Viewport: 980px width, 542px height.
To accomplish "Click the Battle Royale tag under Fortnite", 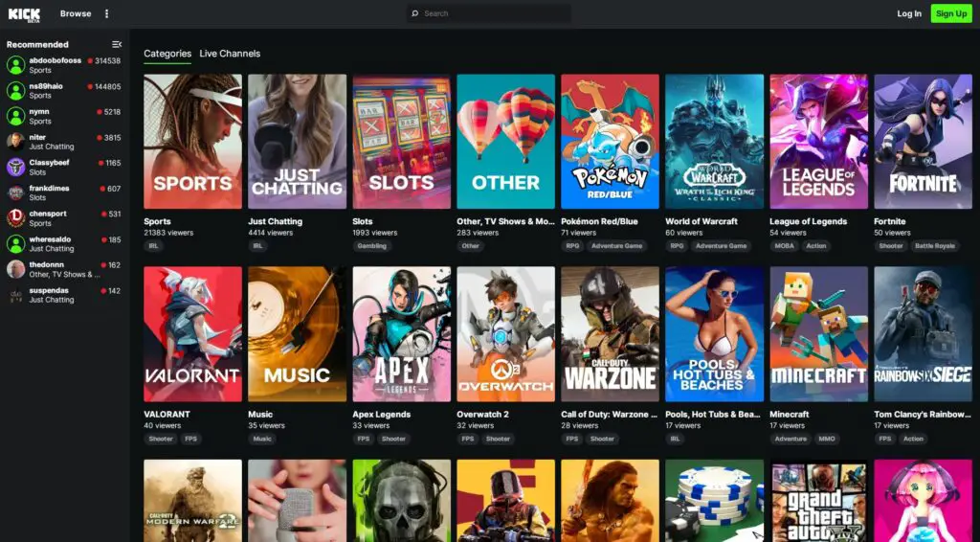I will 934,246.
